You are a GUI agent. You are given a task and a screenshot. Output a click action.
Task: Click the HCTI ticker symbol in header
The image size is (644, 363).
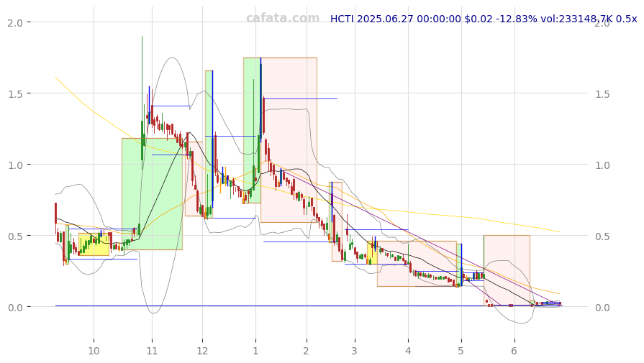pyautogui.click(x=342, y=19)
